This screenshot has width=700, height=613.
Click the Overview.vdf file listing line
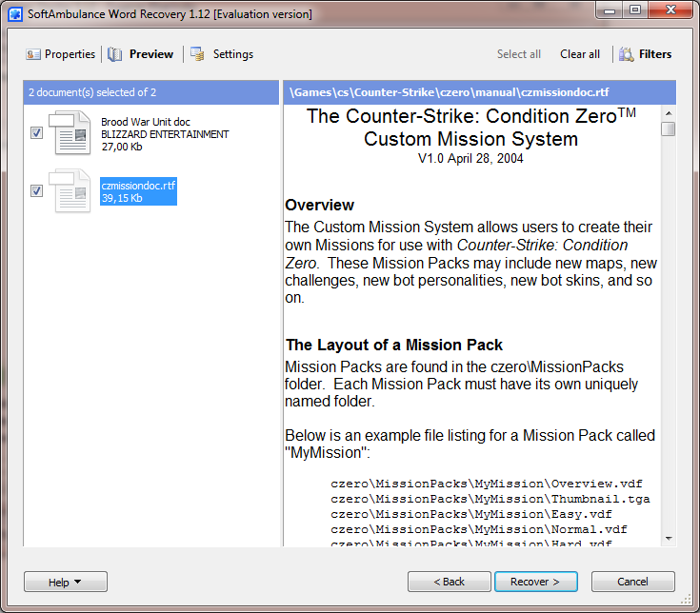[487, 484]
